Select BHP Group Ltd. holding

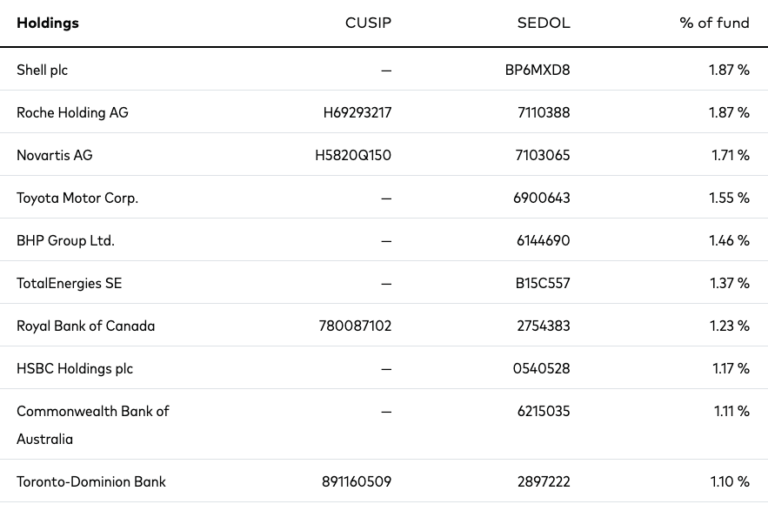click(x=66, y=241)
